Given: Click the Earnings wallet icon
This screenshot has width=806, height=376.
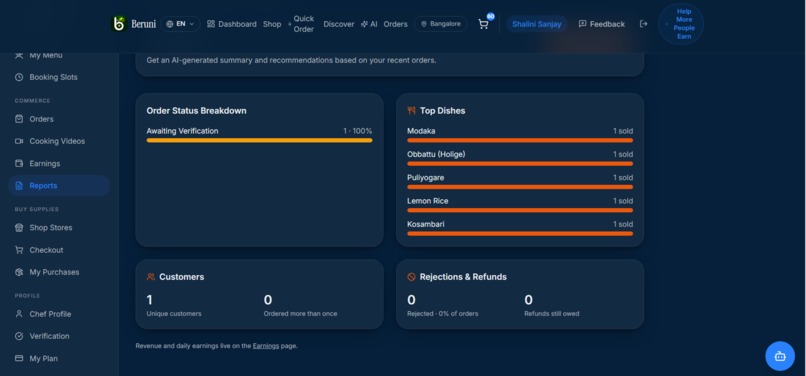Looking at the screenshot, I should click(19, 164).
